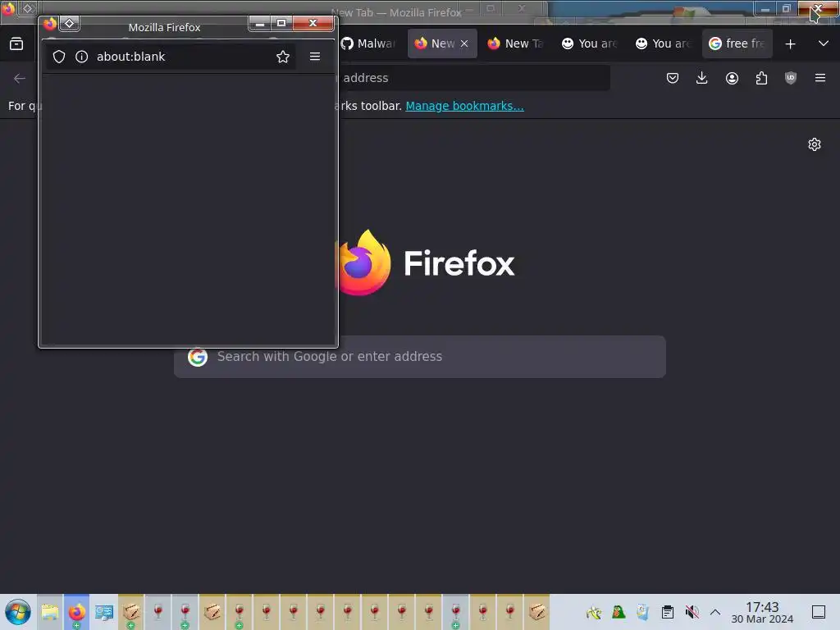Open the Start menu button on the taskbar
The image size is (840, 630).
click(18, 612)
